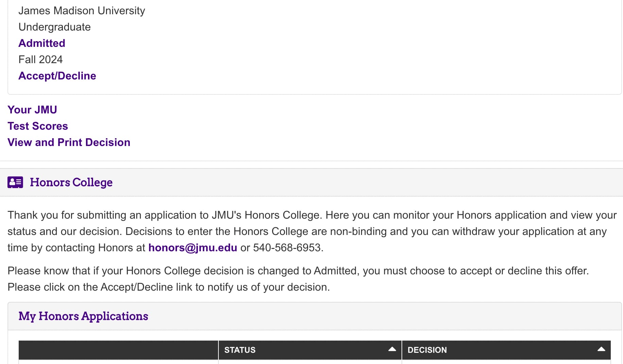
Task: Open the Accept/Decline link
Action: point(57,76)
